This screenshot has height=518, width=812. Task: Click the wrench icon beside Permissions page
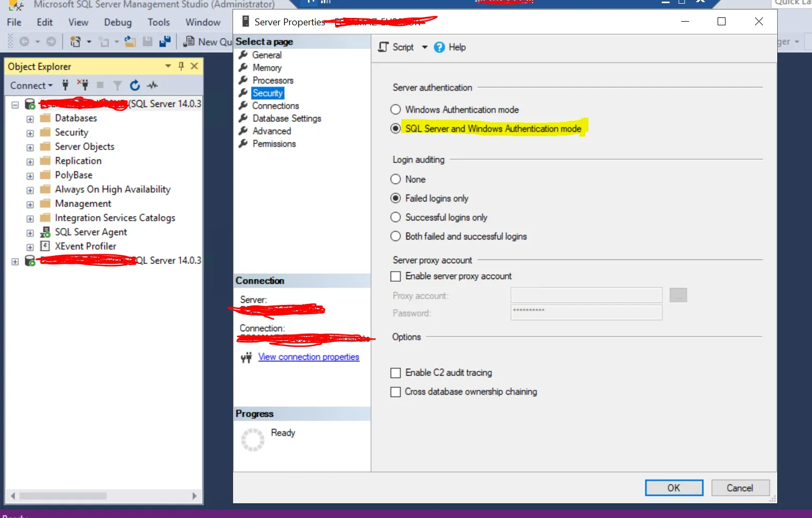tap(243, 143)
